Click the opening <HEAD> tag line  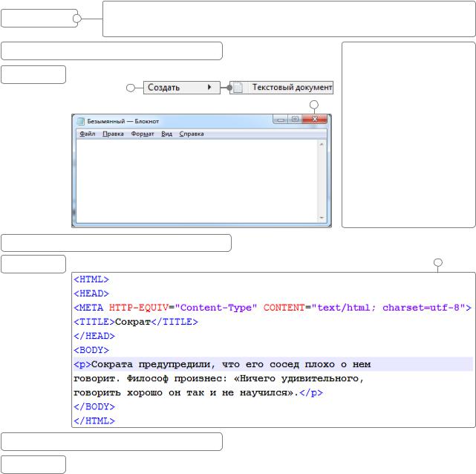pos(91,293)
